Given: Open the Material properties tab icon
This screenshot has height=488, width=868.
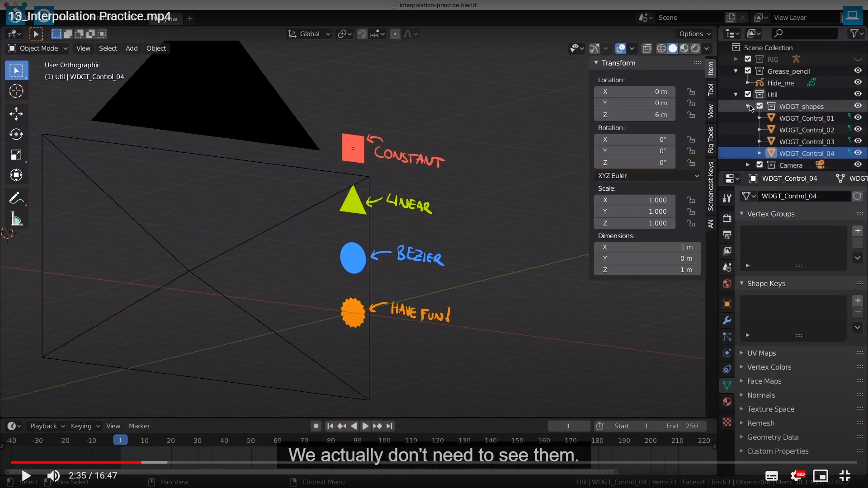Looking at the screenshot, I should tap(727, 402).
